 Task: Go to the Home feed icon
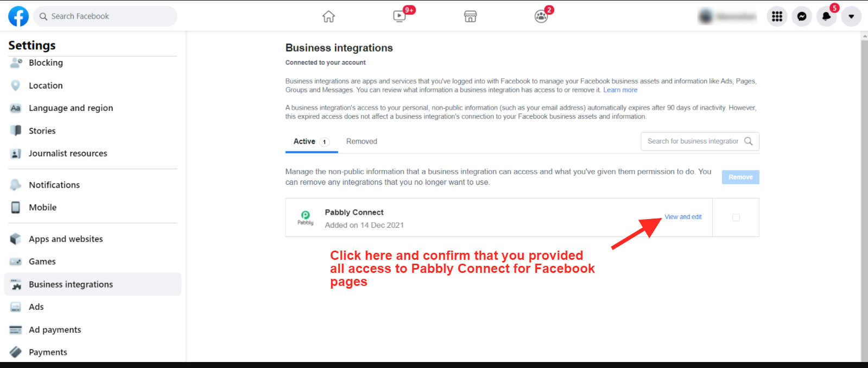[x=328, y=16]
